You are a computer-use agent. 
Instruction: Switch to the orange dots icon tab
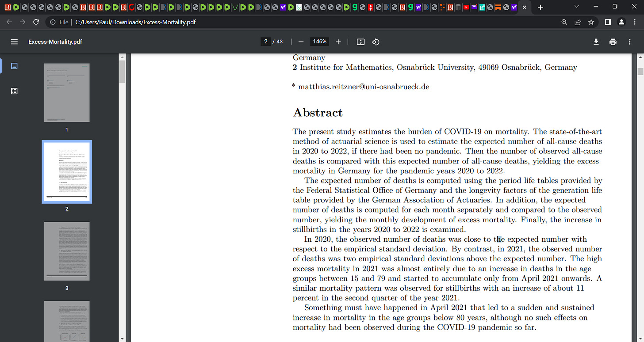coord(442,8)
